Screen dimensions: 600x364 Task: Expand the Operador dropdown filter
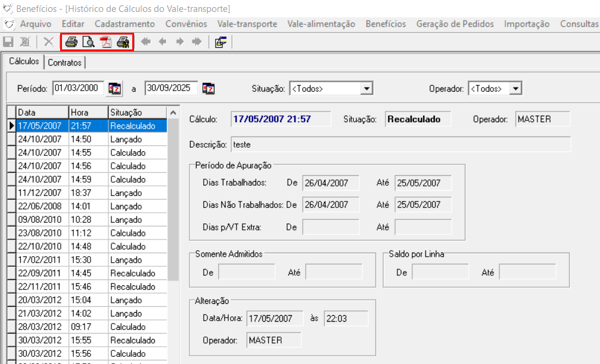(x=516, y=89)
